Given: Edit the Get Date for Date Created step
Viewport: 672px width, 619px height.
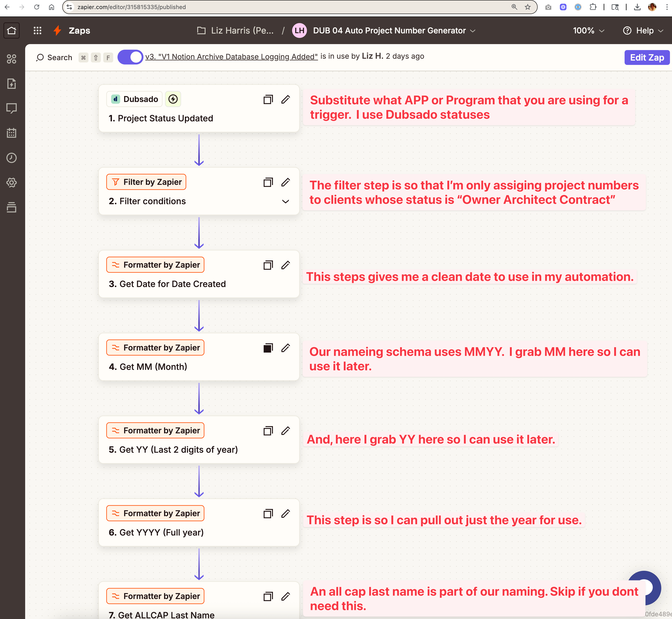Looking at the screenshot, I should coord(285,265).
